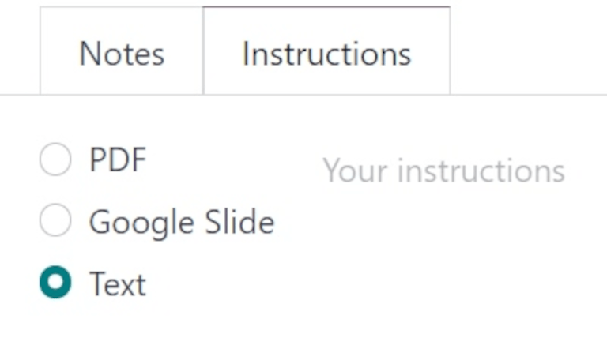Click the Instructions tab header

(326, 54)
